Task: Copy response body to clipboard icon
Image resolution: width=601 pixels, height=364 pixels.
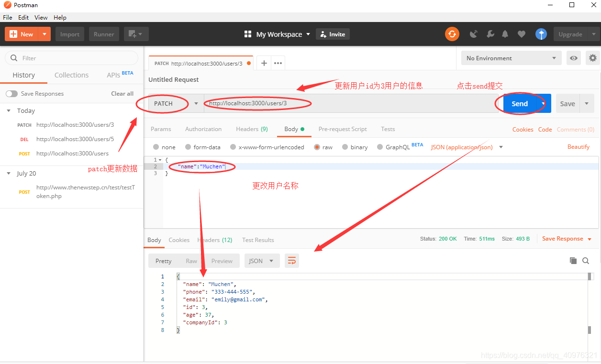Action: (x=573, y=261)
